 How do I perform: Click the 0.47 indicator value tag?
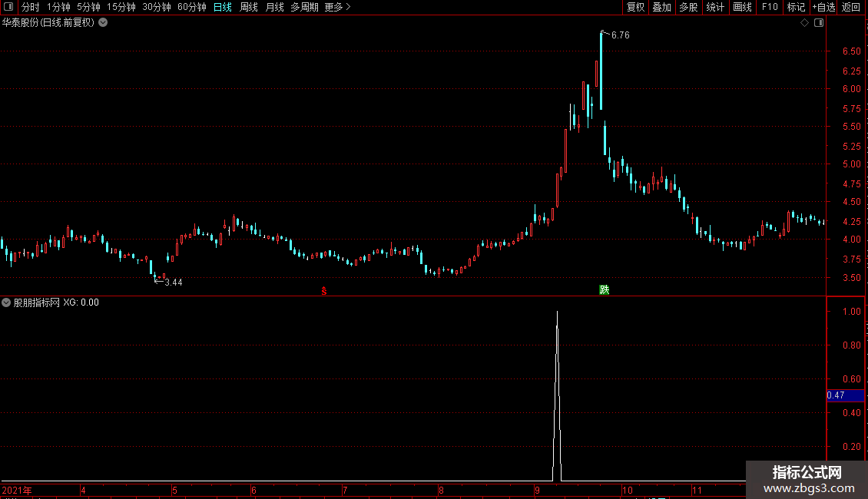(845, 395)
